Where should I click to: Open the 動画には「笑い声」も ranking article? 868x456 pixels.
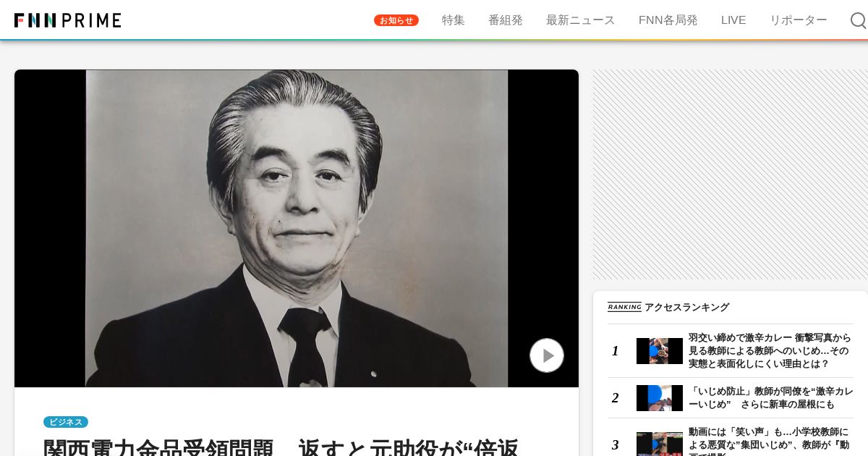(770, 441)
